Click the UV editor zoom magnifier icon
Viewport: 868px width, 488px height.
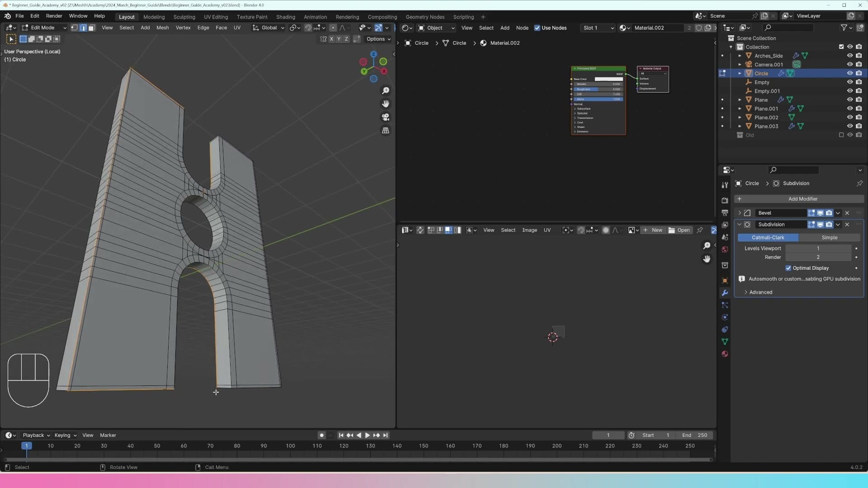coord(707,246)
